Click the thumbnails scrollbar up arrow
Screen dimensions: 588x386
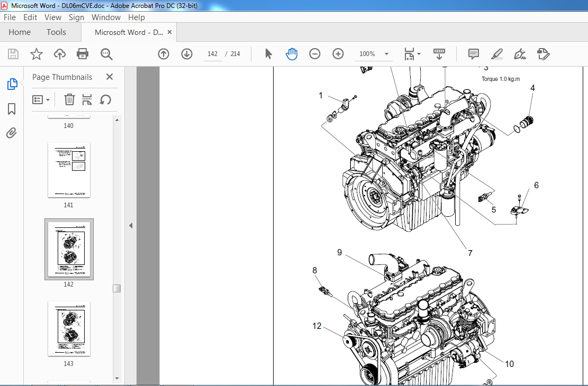[117, 120]
